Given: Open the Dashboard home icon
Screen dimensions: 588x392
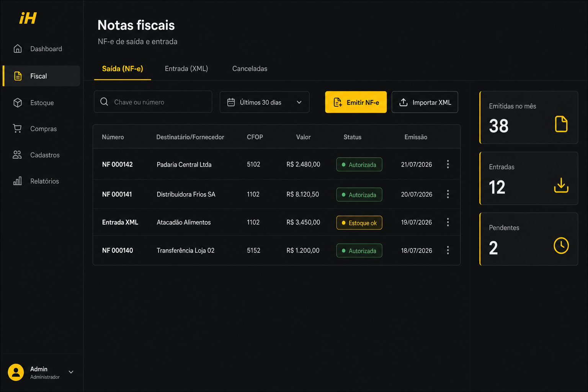Looking at the screenshot, I should click(x=18, y=49).
